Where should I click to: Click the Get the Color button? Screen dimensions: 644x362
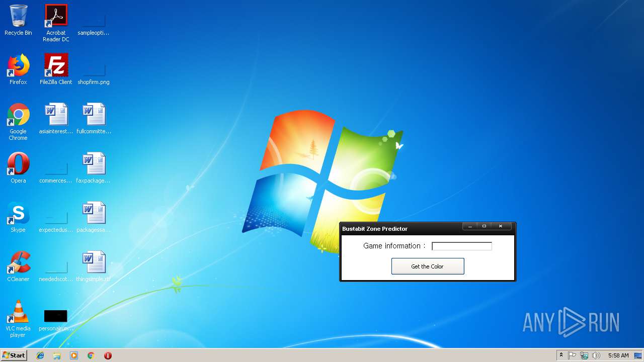coord(428,266)
